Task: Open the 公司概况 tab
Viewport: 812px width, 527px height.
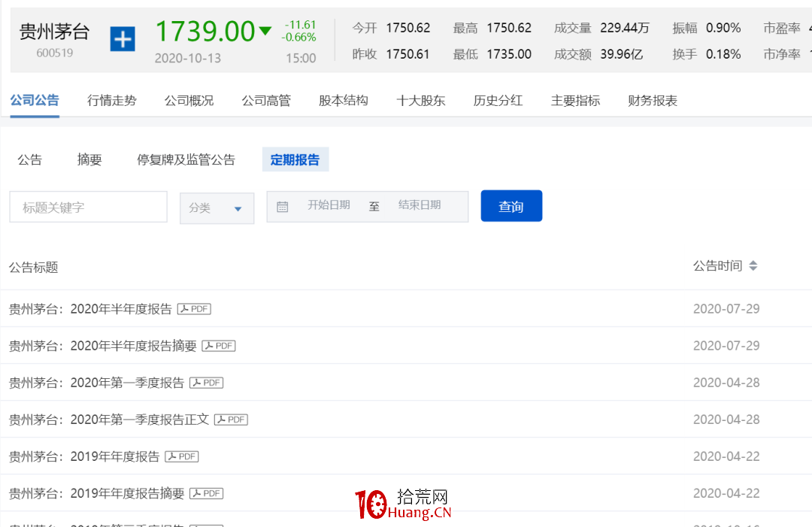Action: click(x=189, y=101)
